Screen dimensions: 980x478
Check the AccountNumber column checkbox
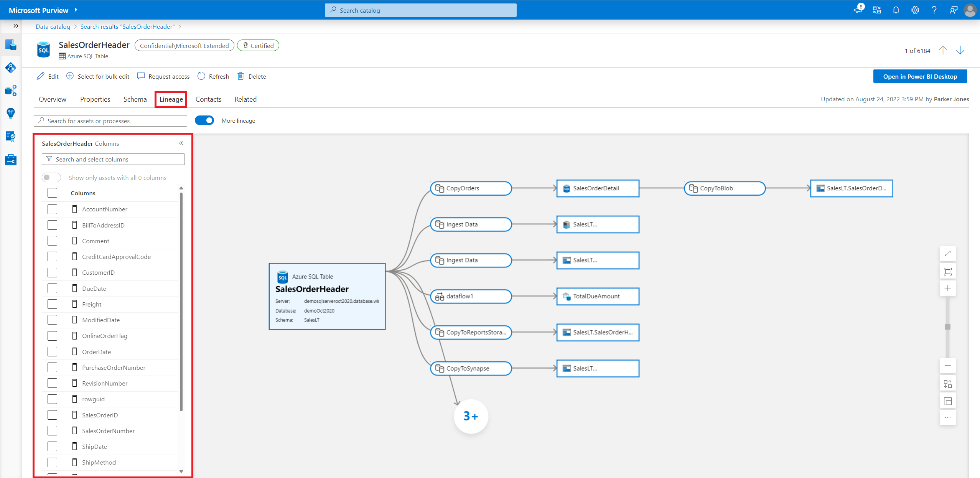(x=53, y=209)
